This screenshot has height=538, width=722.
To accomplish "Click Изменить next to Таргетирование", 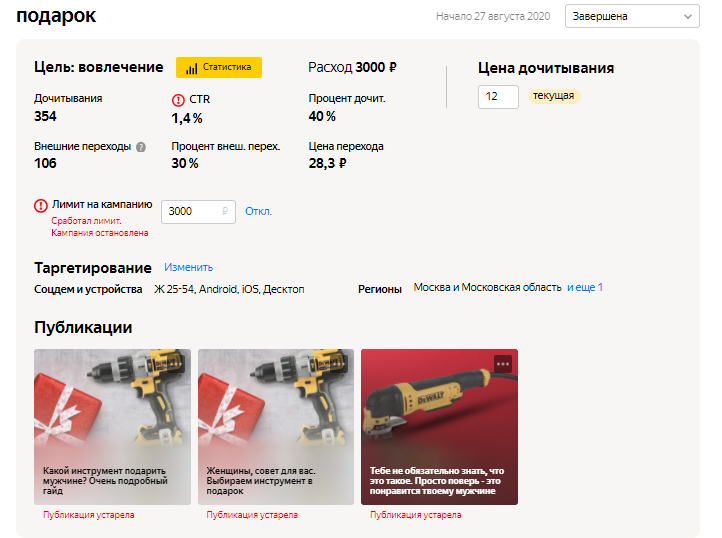I will 188,267.
